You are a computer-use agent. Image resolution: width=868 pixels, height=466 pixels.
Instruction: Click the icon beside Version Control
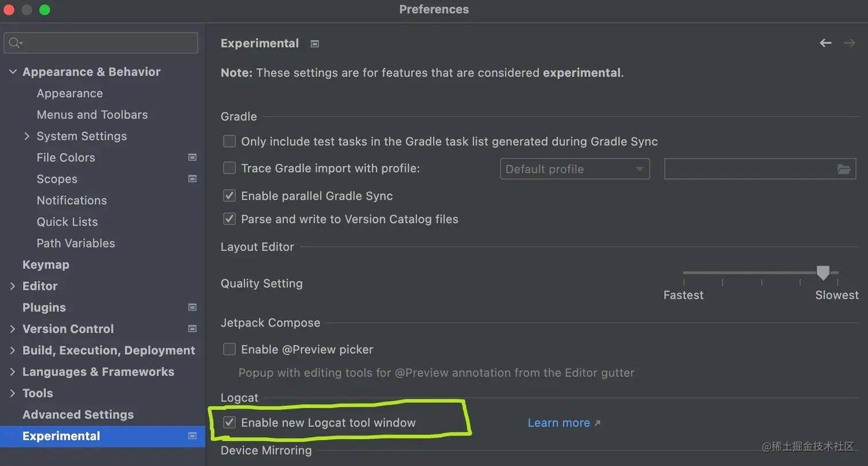(192, 328)
